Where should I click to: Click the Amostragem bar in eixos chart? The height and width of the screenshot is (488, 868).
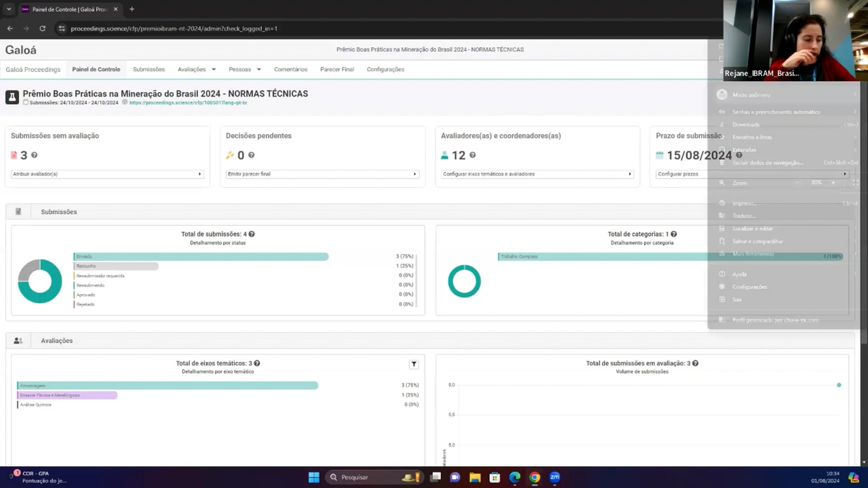[168, 385]
